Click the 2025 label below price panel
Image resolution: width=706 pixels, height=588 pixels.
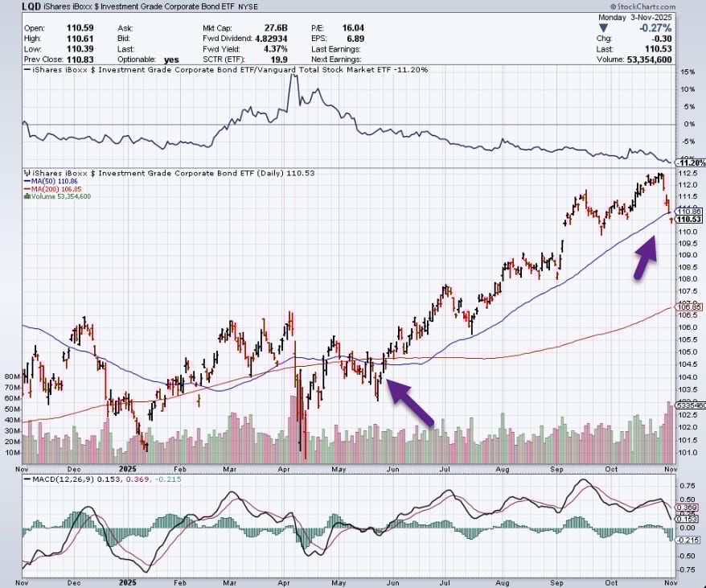tap(127, 469)
